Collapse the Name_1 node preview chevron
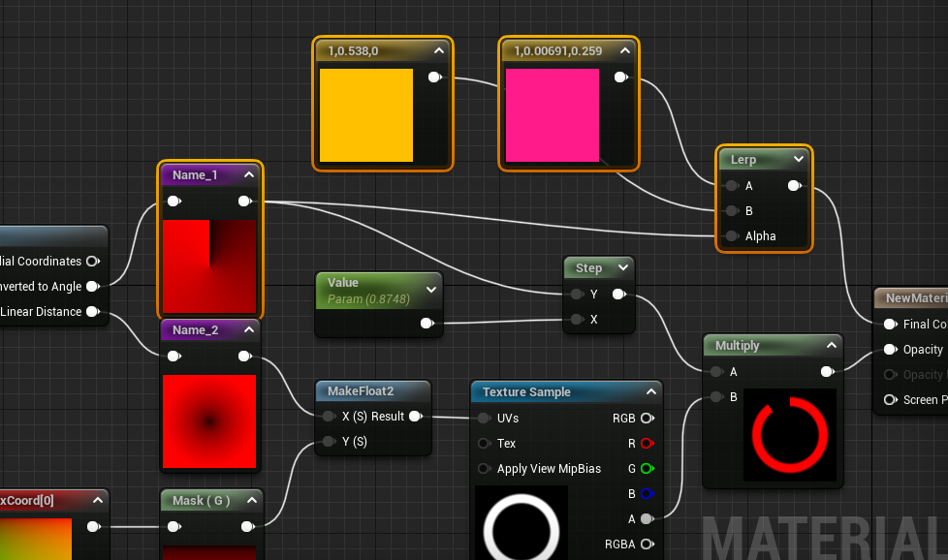 coord(249,174)
